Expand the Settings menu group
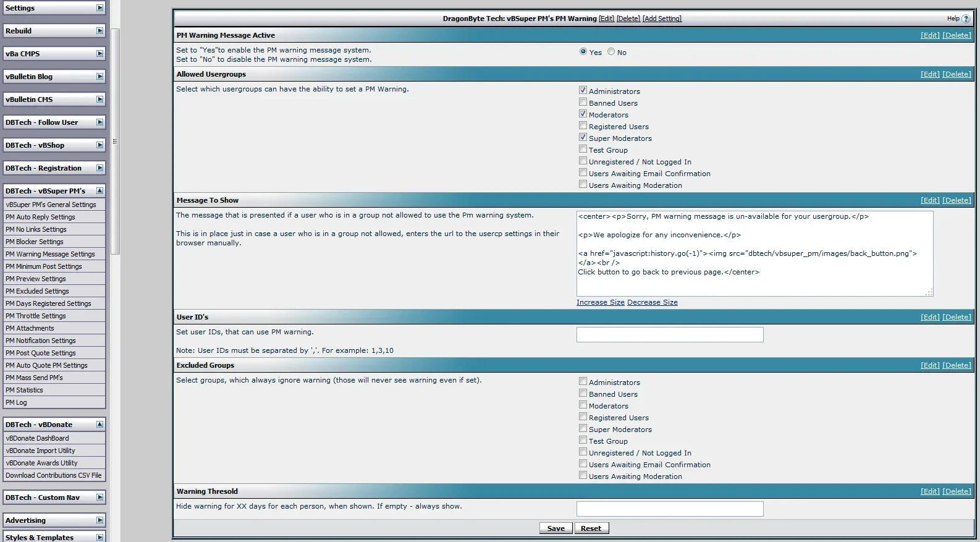The width and height of the screenshot is (980, 542). click(x=99, y=8)
